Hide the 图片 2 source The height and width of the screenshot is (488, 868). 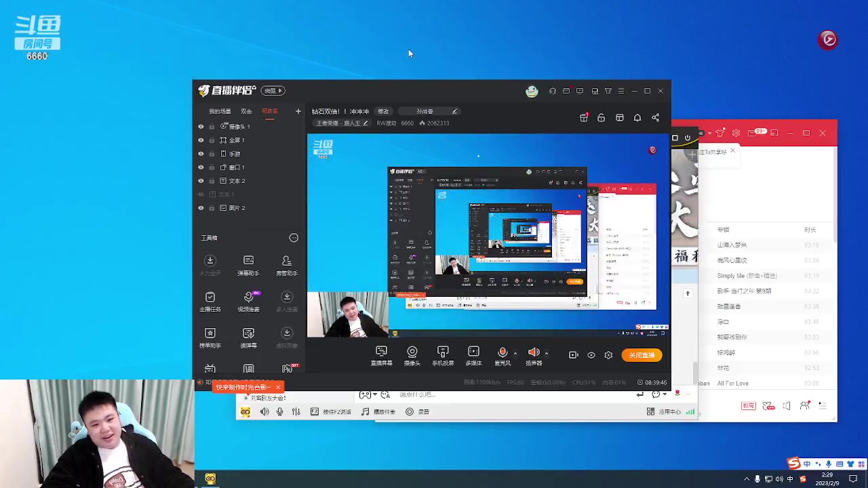(x=201, y=208)
